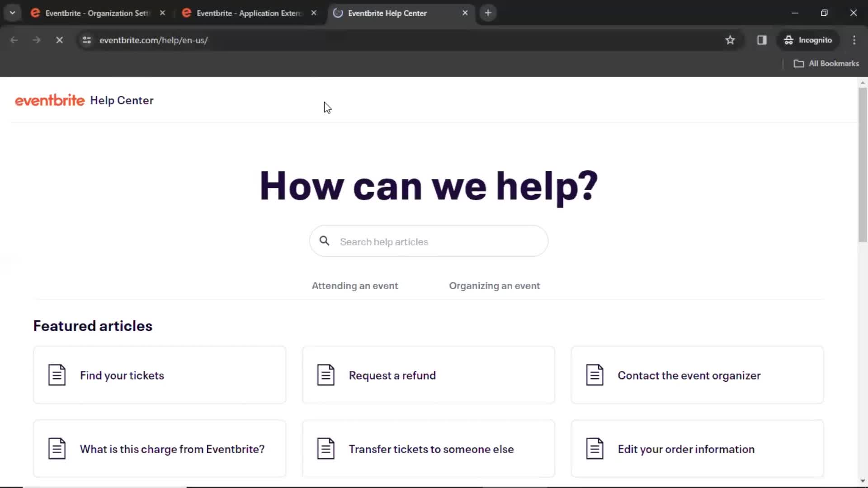Viewport: 868px width, 488px height.
Task: Open Chrome three-dot menu
Action: pos(854,40)
